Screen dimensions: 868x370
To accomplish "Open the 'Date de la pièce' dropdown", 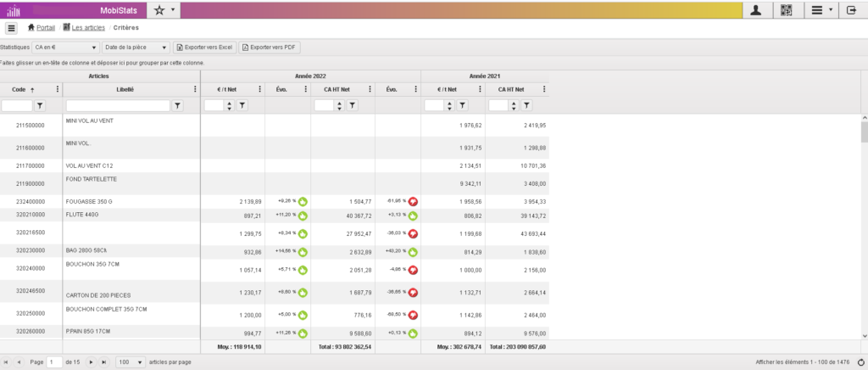I will click(x=136, y=48).
